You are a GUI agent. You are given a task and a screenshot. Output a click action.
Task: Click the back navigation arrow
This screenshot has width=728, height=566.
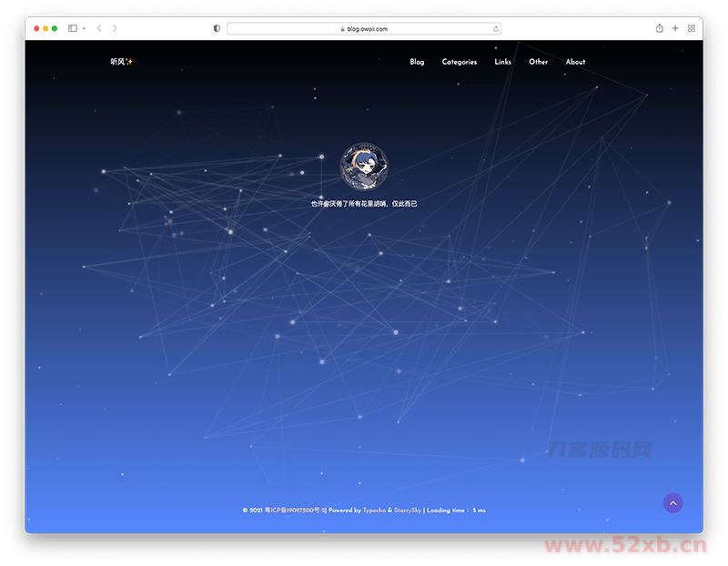click(98, 28)
